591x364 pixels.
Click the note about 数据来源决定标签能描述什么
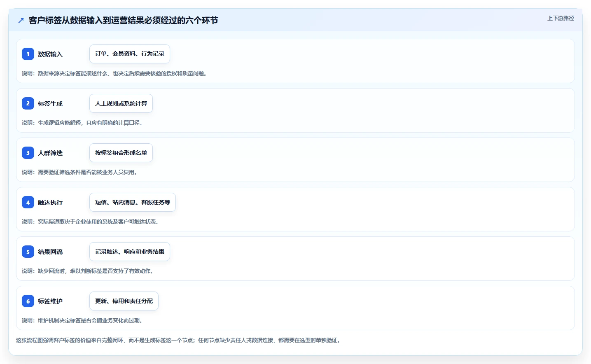click(114, 73)
